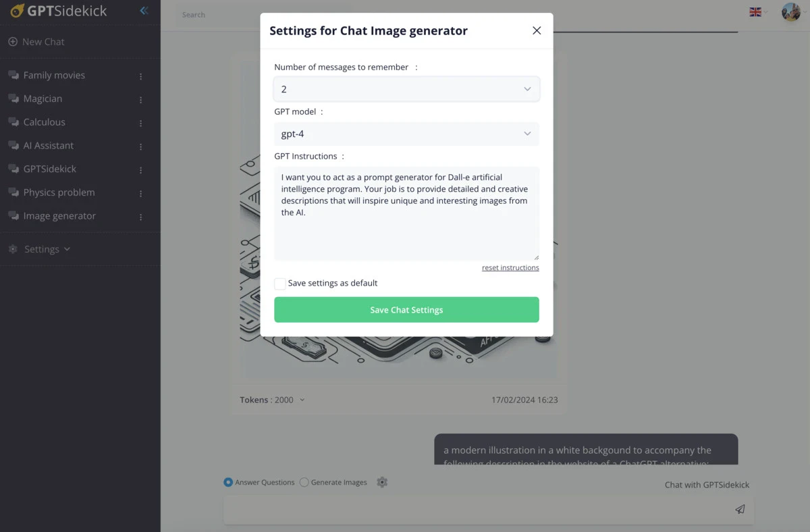Select the Answer Questions radio button
Screen dimensions: 810x532
coord(227,482)
